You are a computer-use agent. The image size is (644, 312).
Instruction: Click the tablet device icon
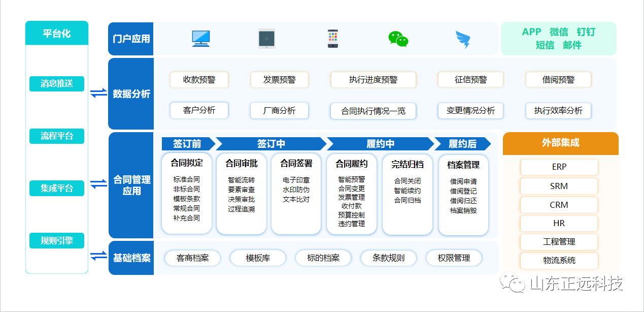[266, 39]
